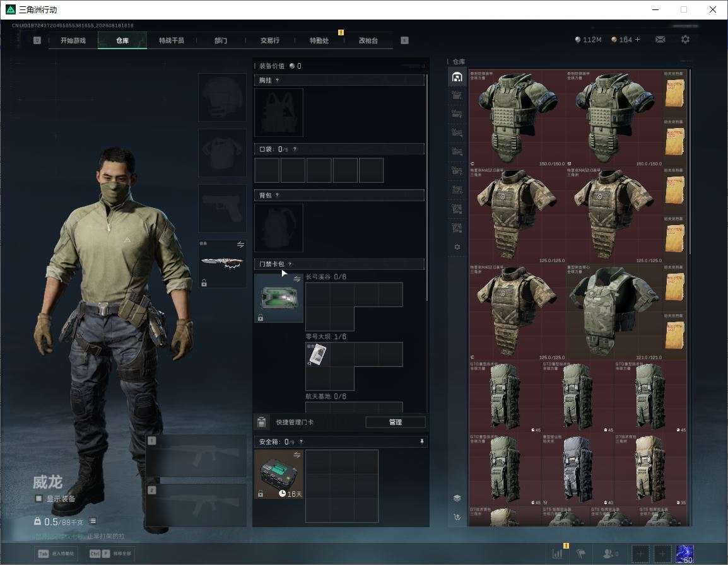Swap the knife using swap arrows
The image size is (728, 565).
(240, 245)
